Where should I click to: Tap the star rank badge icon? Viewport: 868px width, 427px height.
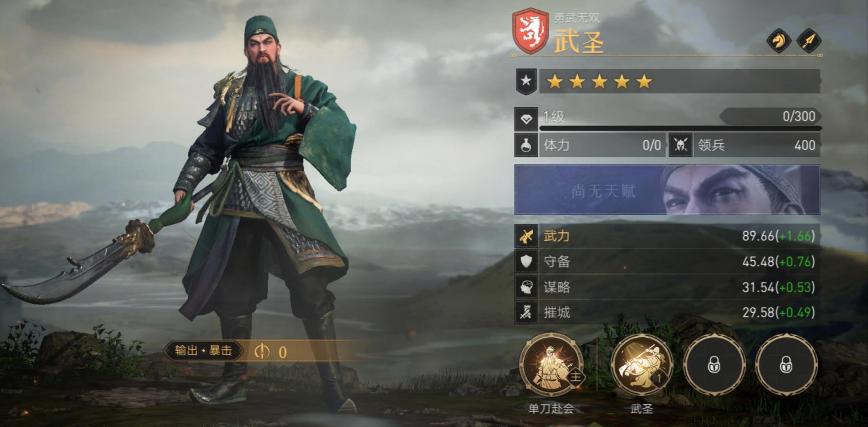[526, 81]
